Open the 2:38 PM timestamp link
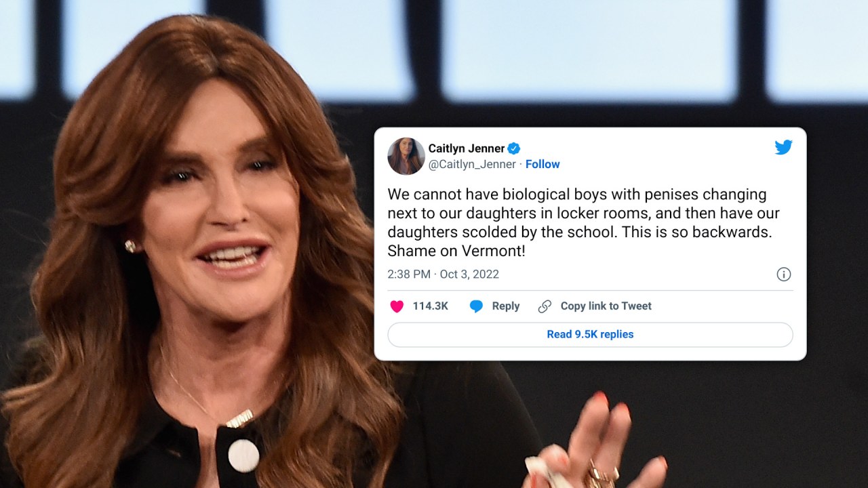 pyautogui.click(x=409, y=274)
